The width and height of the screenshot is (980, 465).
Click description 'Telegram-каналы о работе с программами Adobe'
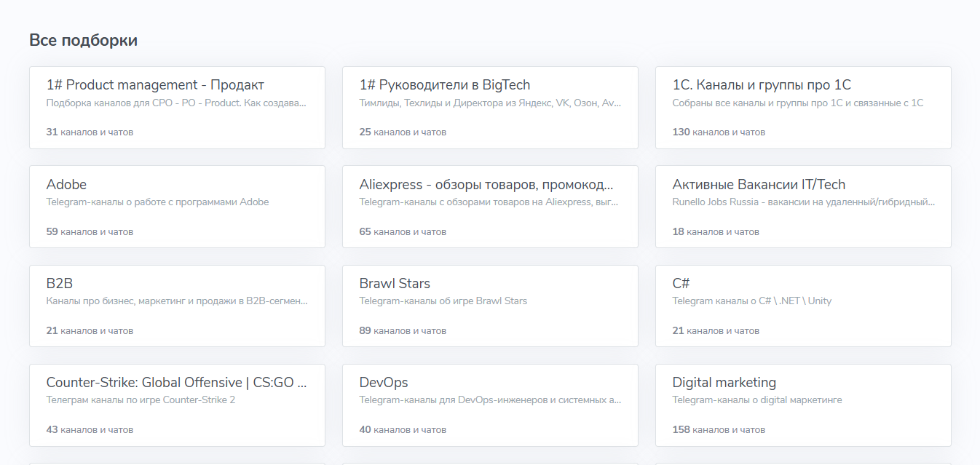[x=157, y=202]
